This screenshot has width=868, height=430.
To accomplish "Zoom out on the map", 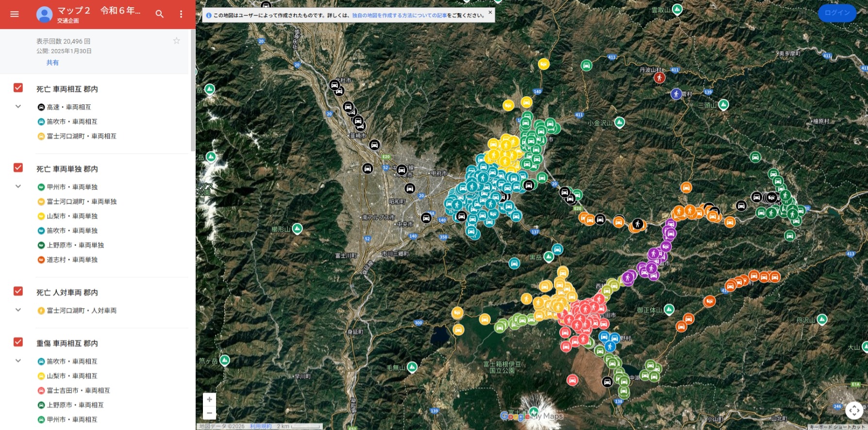I will point(209,413).
